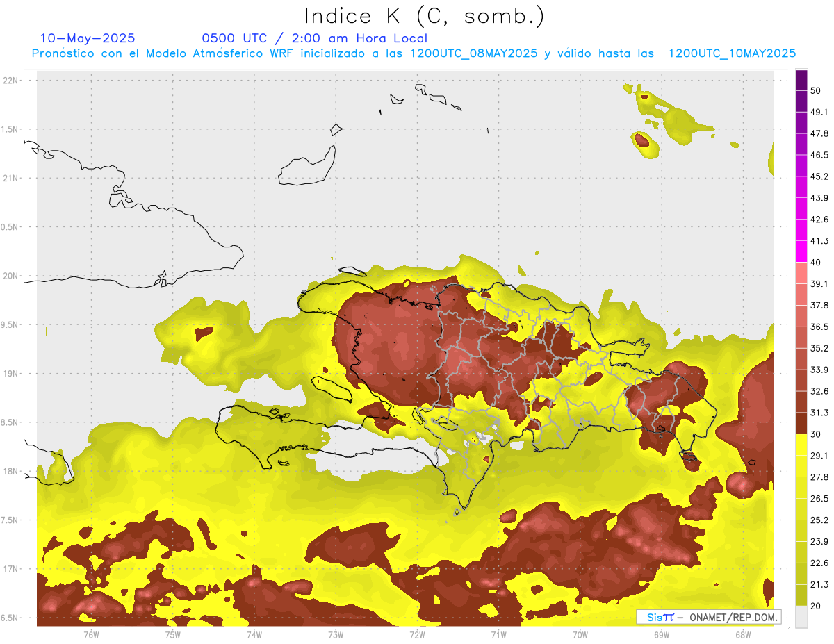This screenshot has width=834, height=644.
Task: Click the colorbar value "41.3"
Action: pos(819,241)
